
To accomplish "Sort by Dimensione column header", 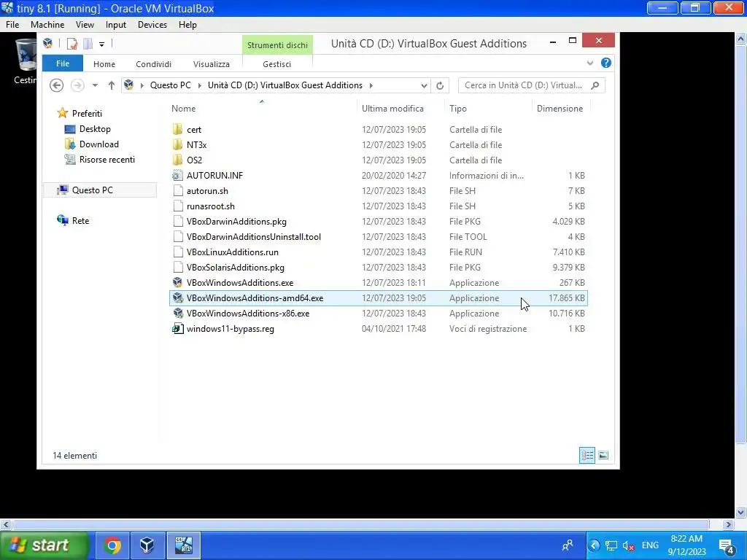I will coord(561,109).
